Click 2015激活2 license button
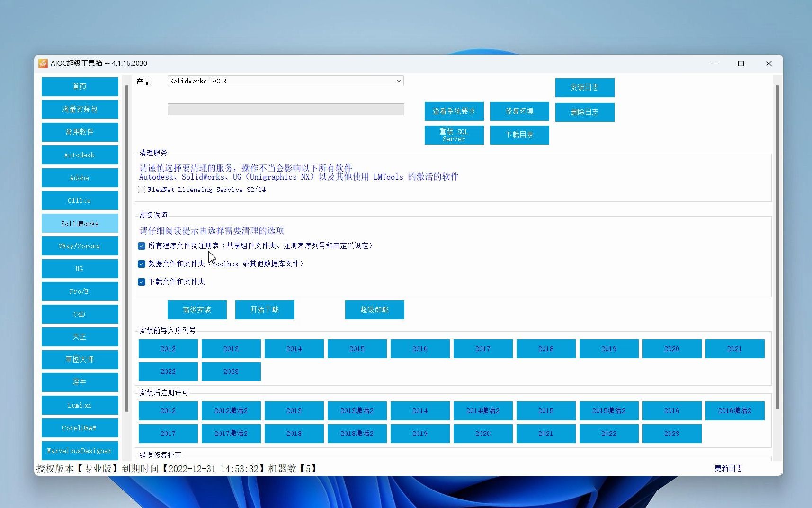The image size is (812, 508). pos(609,411)
